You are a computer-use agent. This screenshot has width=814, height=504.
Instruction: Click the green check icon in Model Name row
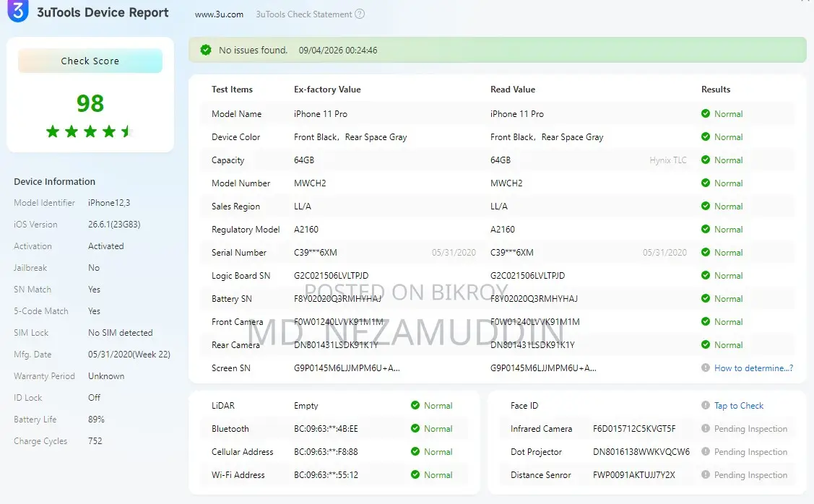click(706, 113)
